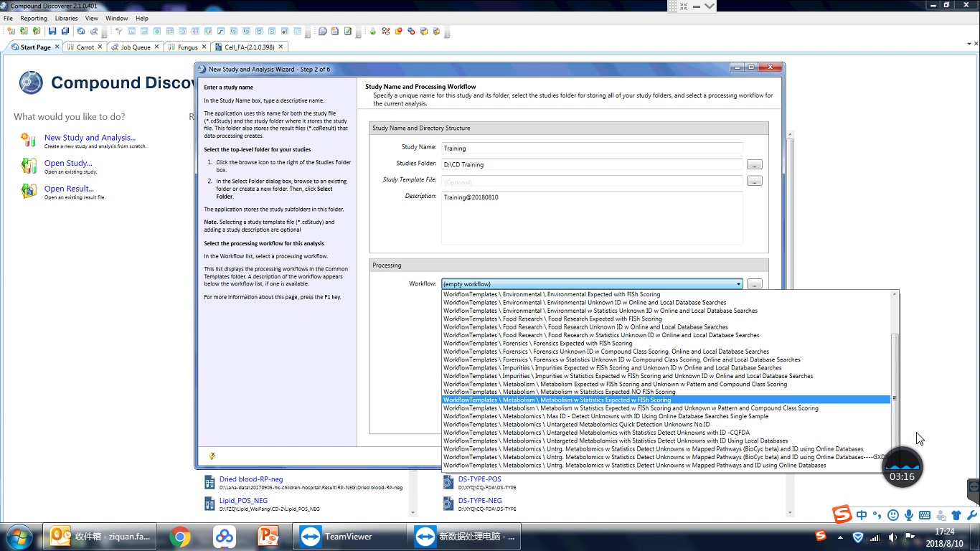This screenshot has height=551, width=980.
Task: Click the Sogou emoji smiley icon
Action: click(x=893, y=515)
